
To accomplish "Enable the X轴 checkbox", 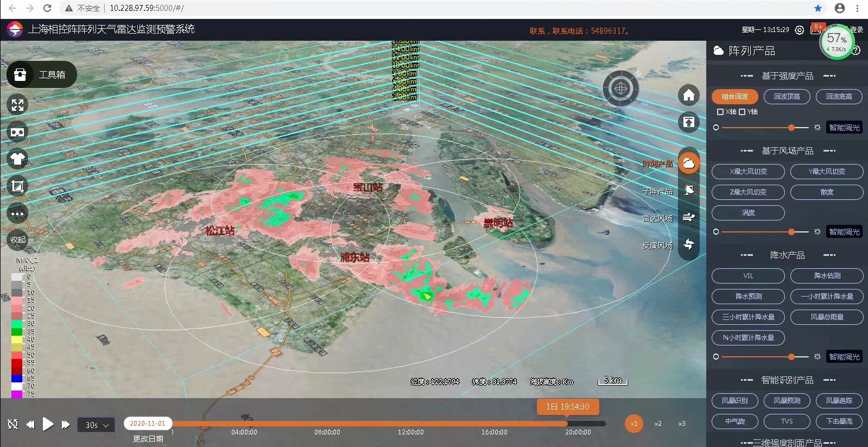I will point(720,112).
